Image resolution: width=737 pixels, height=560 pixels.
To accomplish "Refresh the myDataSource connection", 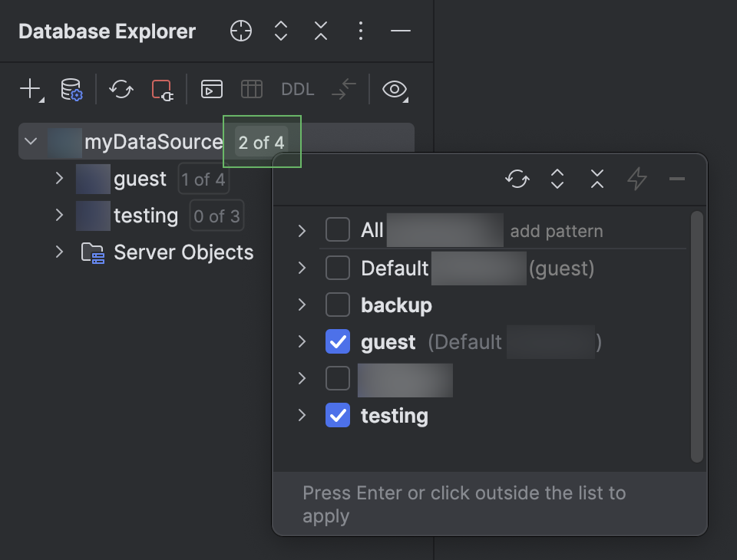I will coord(121,90).
